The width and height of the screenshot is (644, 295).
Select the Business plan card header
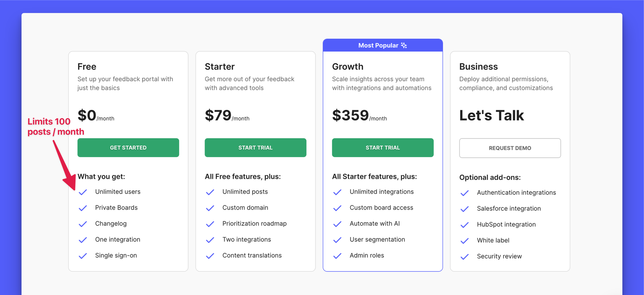tap(478, 66)
